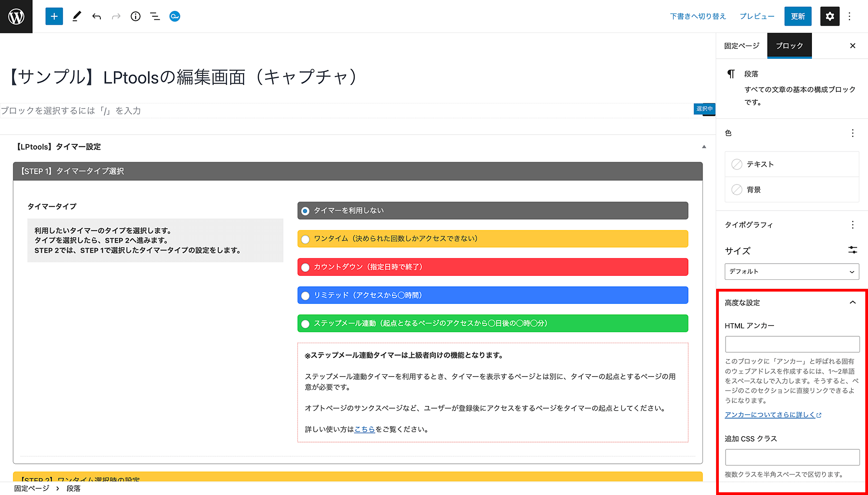Screen dimensions: 868x495
Task: Click the 更新 update button
Action: point(797,16)
